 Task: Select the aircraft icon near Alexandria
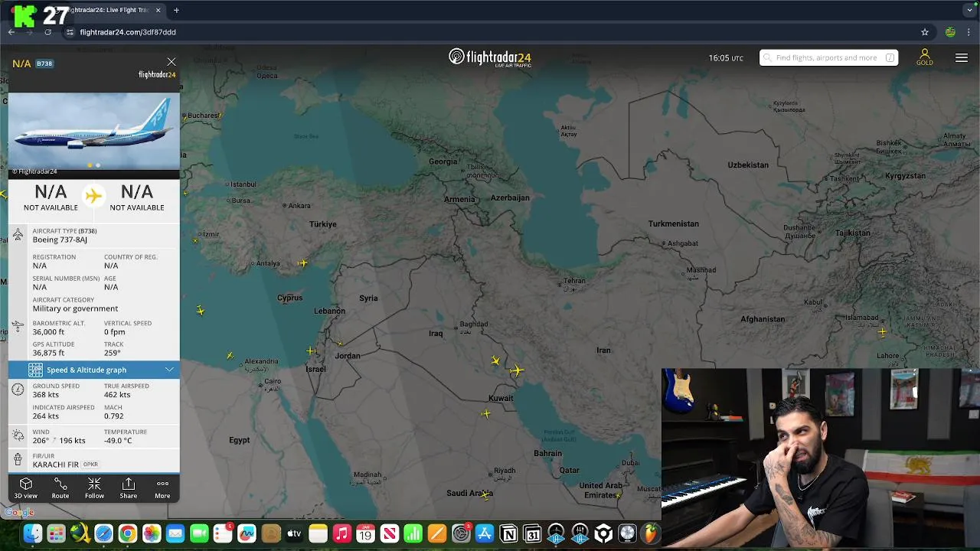tap(230, 356)
